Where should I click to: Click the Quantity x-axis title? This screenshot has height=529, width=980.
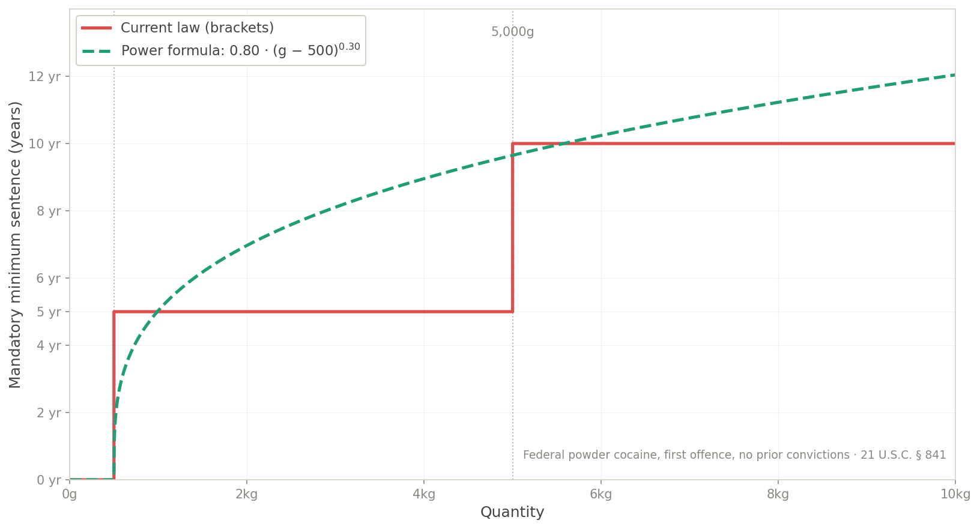512,512
